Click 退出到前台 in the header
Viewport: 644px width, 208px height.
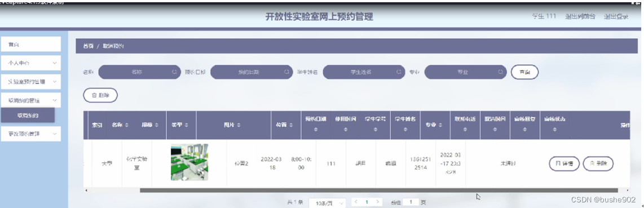pos(580,16)
